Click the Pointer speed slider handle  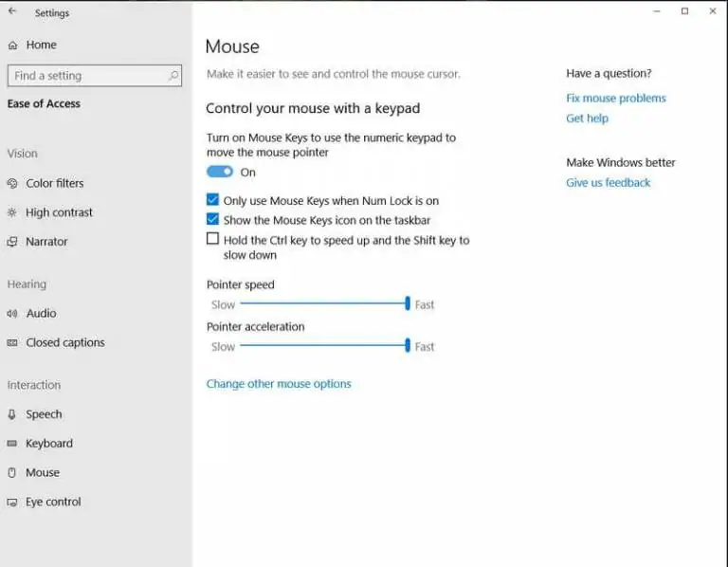point(408,303)
